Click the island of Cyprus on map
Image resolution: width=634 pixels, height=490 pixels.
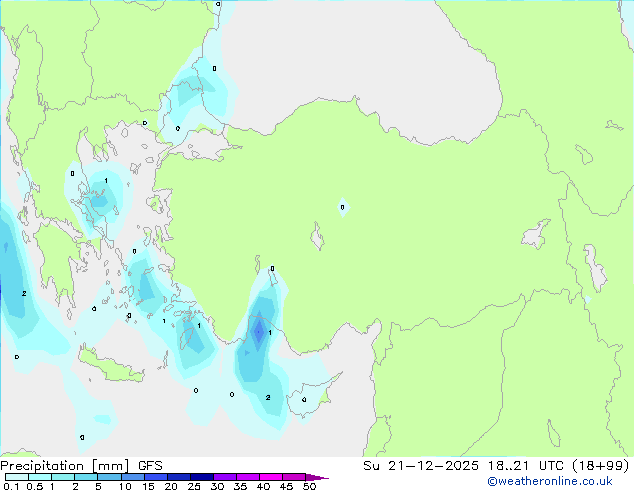pos(309,398)
